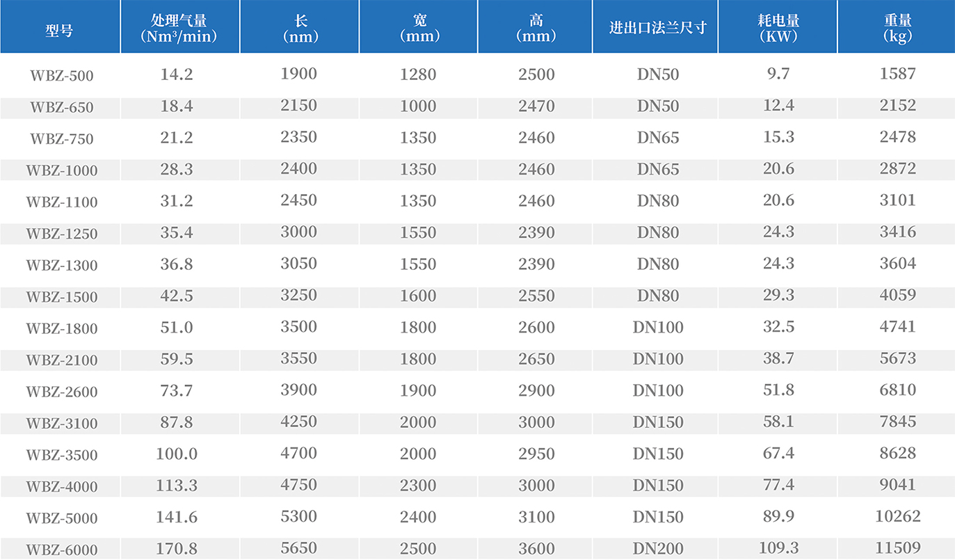This screenshot has width=955, height=560.
Task: Click the 1280 width value
Action: 418,74
